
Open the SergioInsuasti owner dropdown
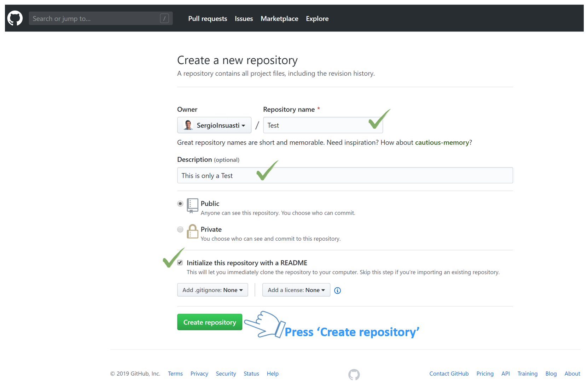tap(214, 125)
